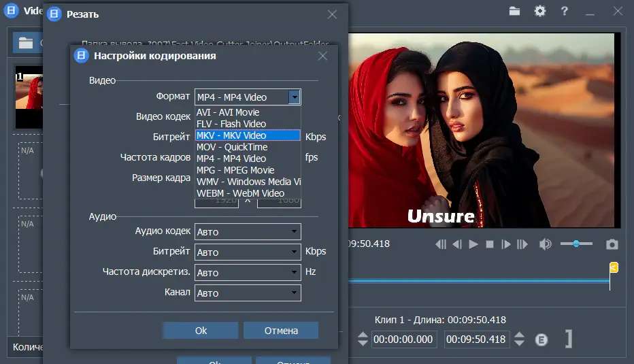This screenshot has height=364, width=634.
Task: Open output folder icon in title bar
Action: [x=514, y=11]
